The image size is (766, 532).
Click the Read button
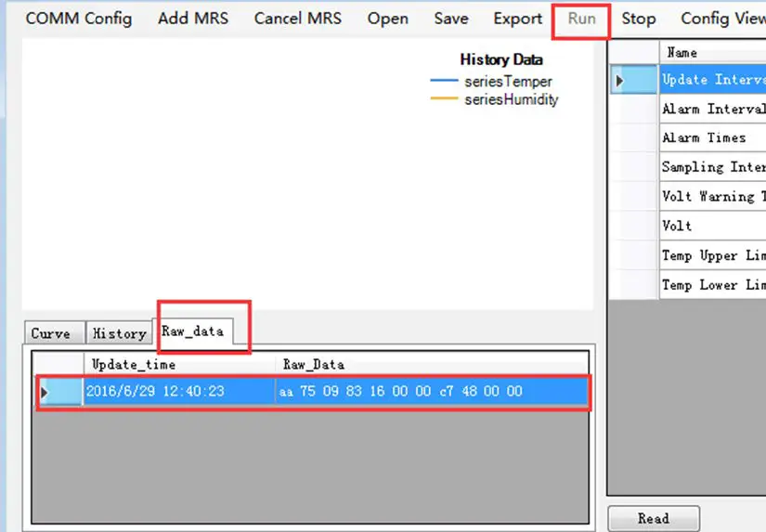[654, 518]
